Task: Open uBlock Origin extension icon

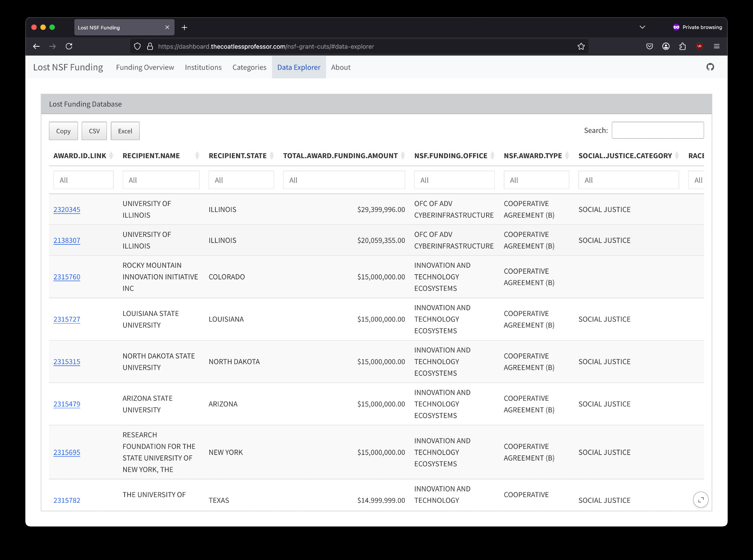Action: [x=699, y=46]
